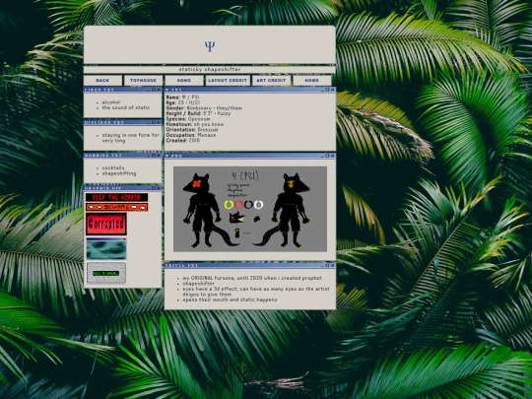Click the red 'Corrupted' stamp graphic

(106, 224)
